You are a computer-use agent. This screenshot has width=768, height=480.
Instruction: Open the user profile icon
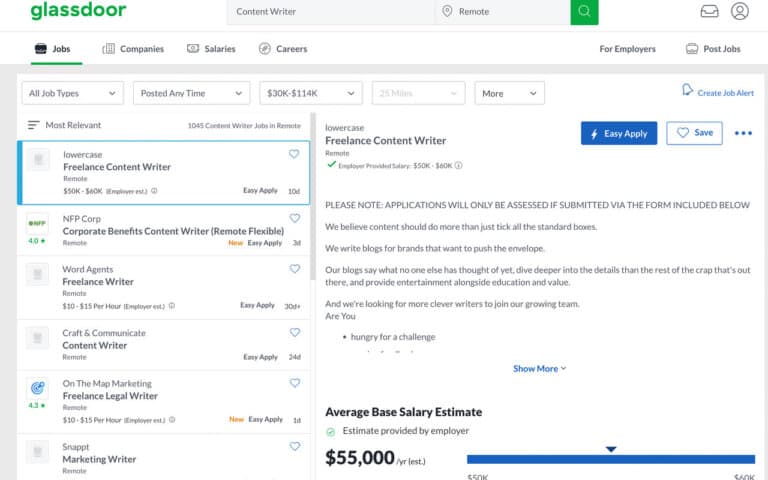[x=739, y=12]
